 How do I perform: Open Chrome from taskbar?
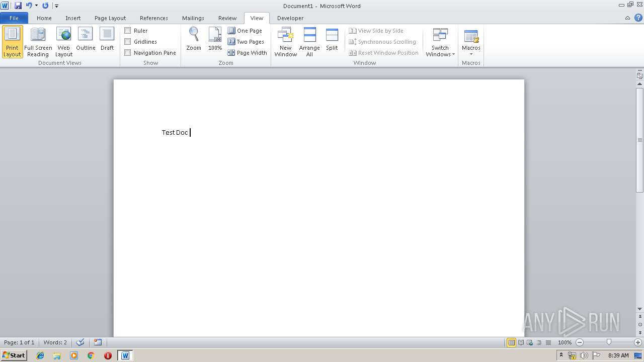click(x=91, y=355)
